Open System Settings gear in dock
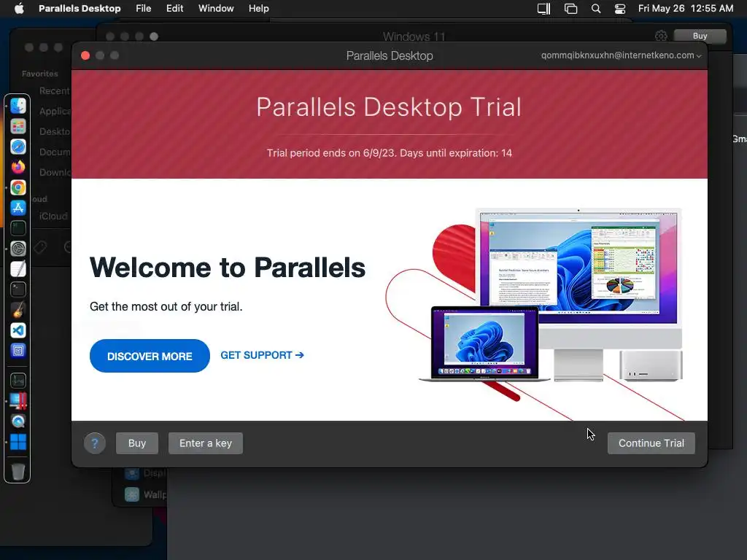The image size is (747, 560). click(18, 248)
